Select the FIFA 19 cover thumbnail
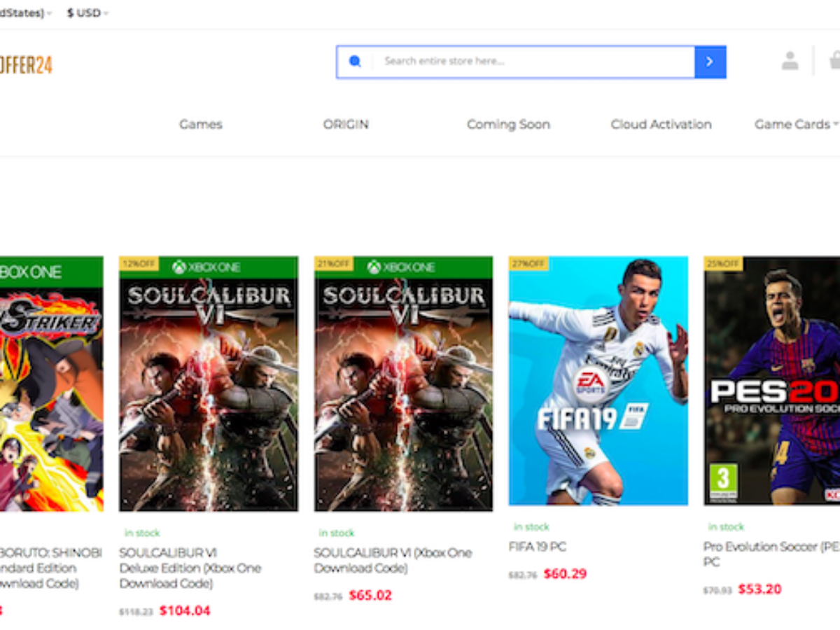The height and width of the screenshot is (630, 840). coord(598,381)
